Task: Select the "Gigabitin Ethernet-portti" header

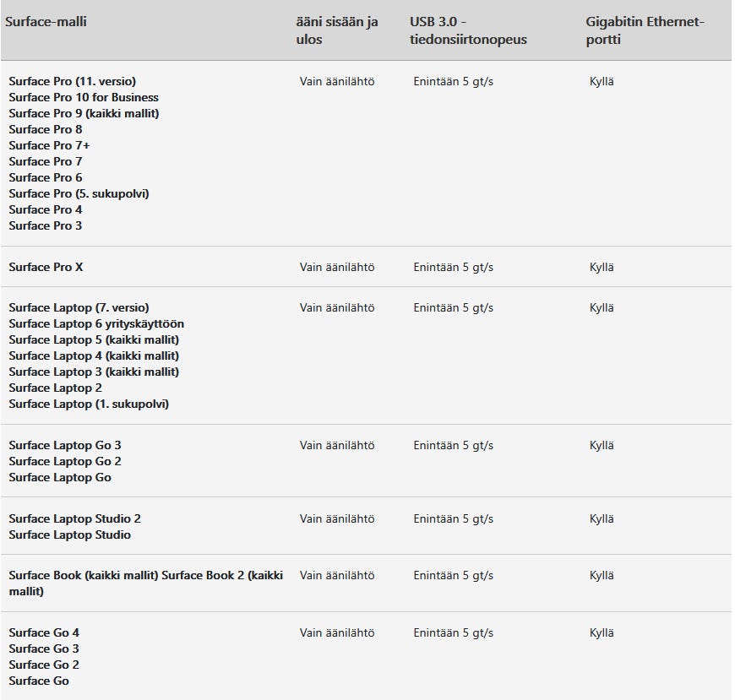Action: [x=645, y=30]
